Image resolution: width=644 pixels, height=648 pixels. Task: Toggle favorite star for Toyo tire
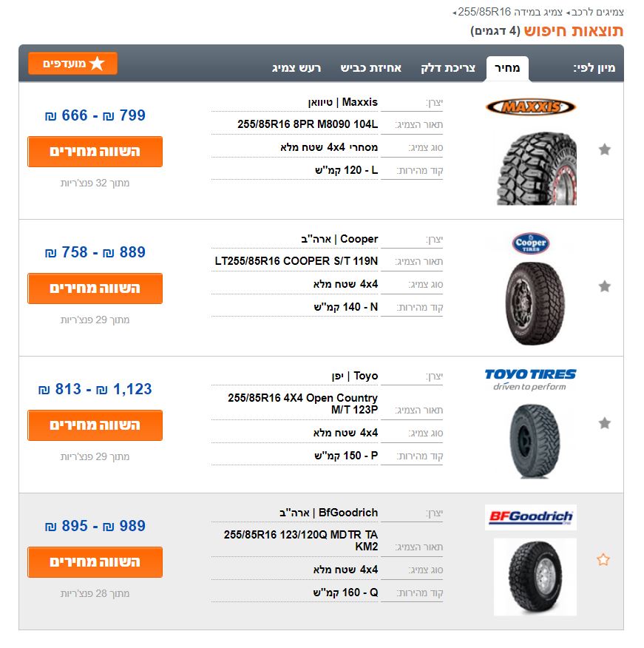604,423
